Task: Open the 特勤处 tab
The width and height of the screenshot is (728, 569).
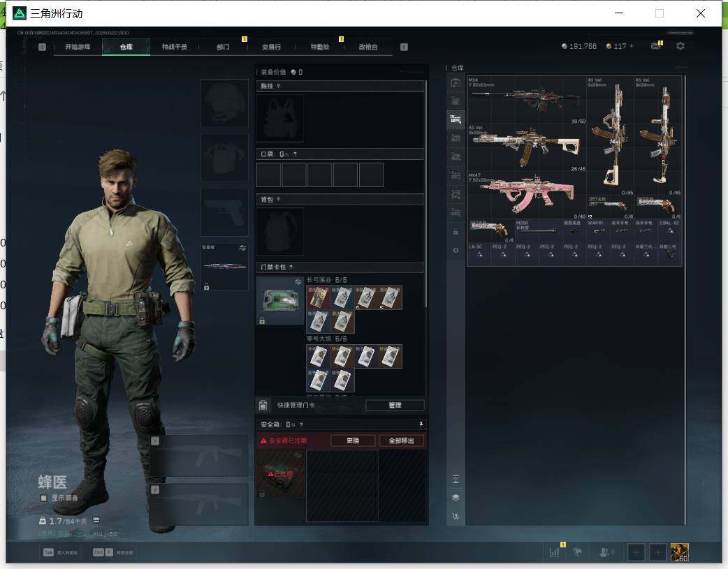Action: click(x=320, y=47)
